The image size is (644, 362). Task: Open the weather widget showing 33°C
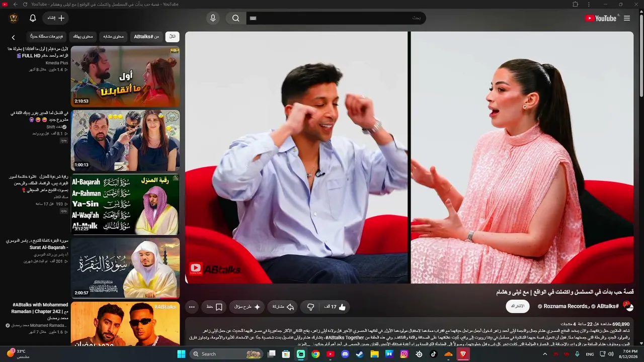18,354
